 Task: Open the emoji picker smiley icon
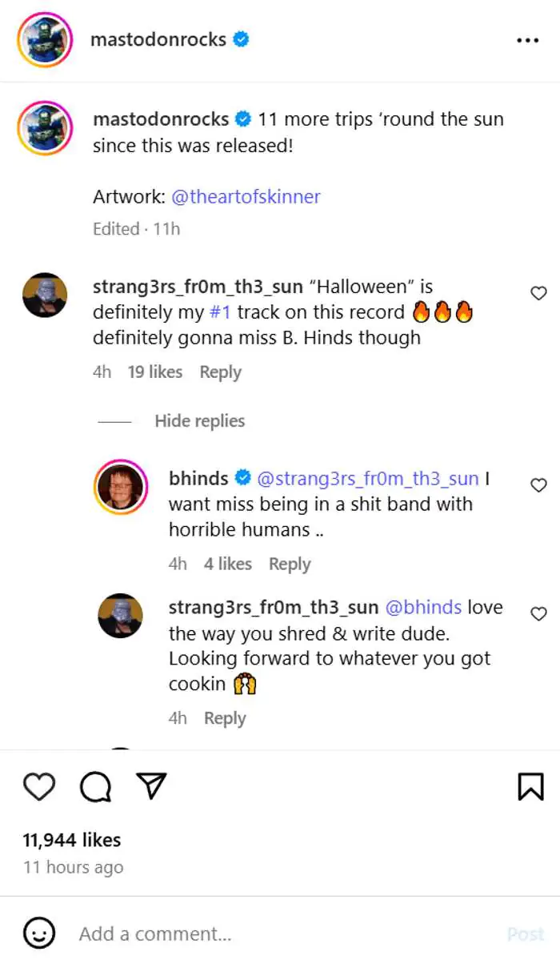[39, 934]
